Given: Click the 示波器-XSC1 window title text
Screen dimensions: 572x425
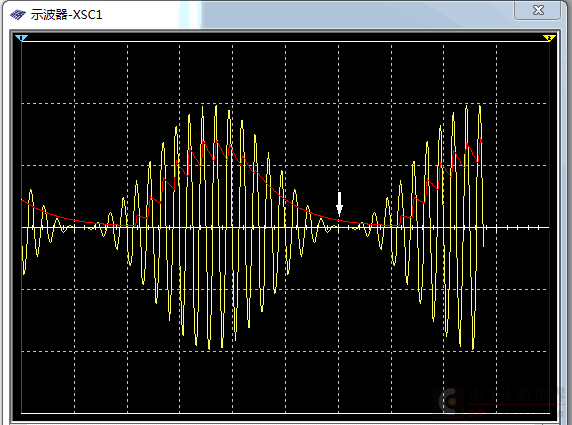Looking at the screenshot, I should point(66,15).
